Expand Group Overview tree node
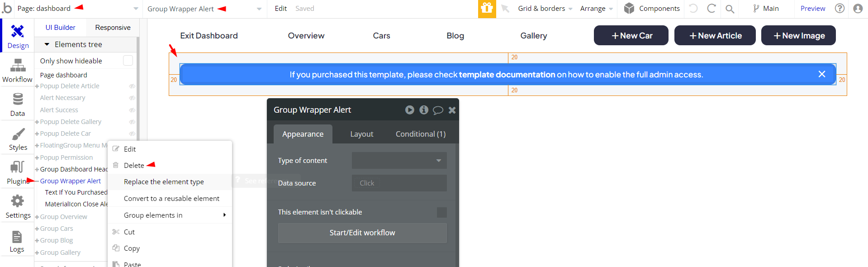Image resolution: width=868 pixels, height=267 pixels. click(37, 217)
